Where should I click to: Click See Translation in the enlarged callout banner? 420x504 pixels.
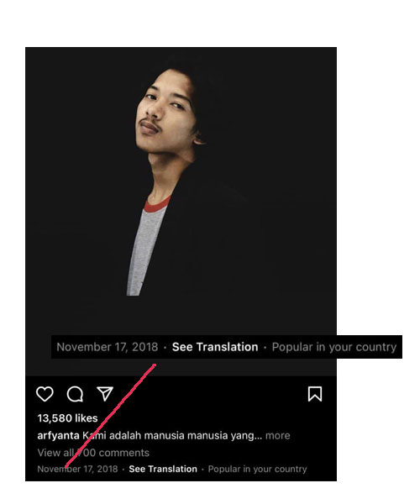click(x=215, y=347)
